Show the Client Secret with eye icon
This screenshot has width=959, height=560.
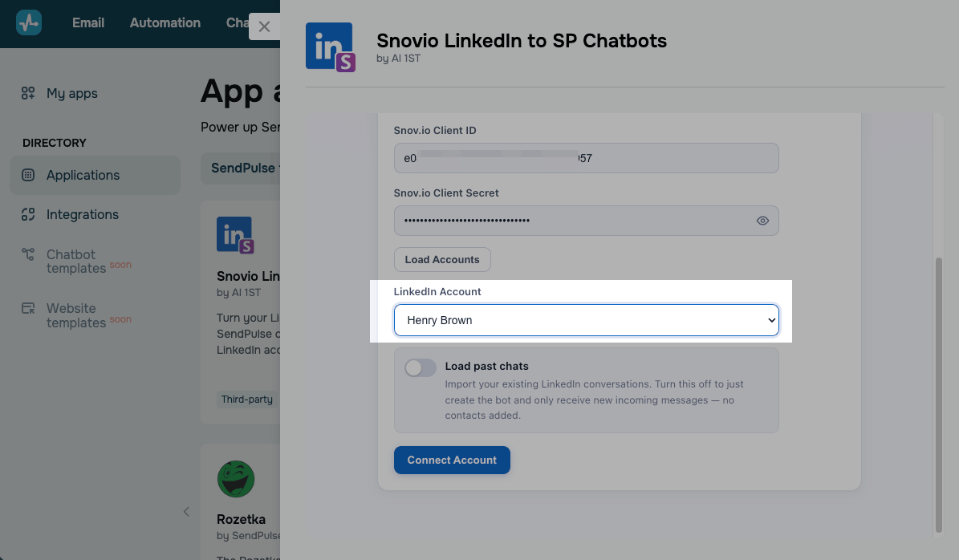[762, 221]
